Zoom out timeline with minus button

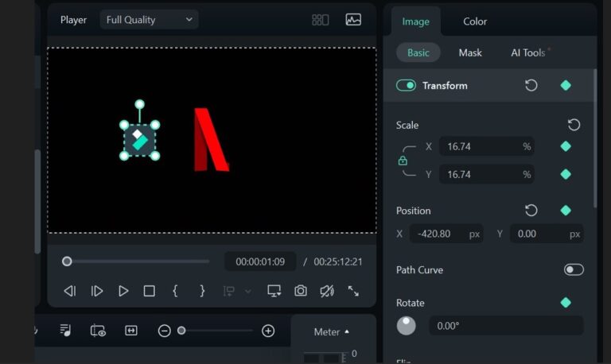pyautogui.click(x=164, y=331)
